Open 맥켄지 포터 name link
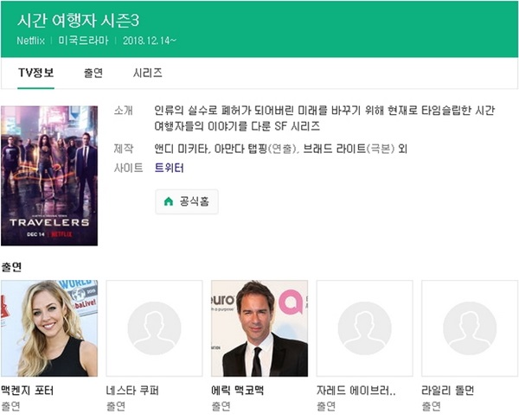The height and width of the screenshot is (420, 519). [27, 391]
